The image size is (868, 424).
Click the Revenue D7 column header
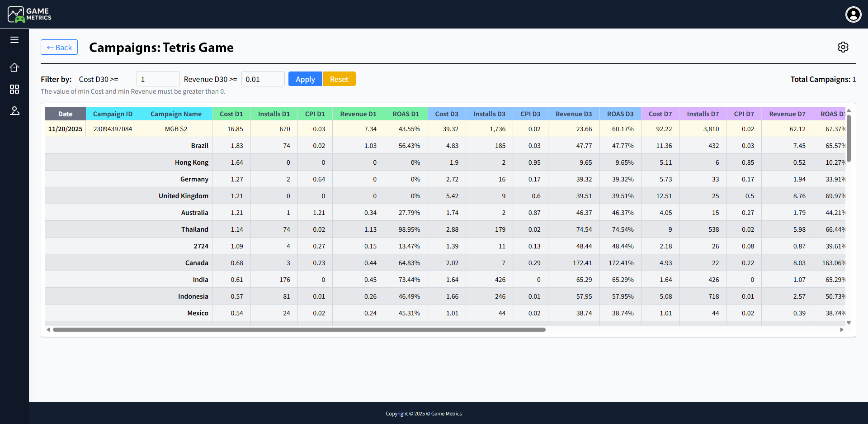tap(787, 114)
